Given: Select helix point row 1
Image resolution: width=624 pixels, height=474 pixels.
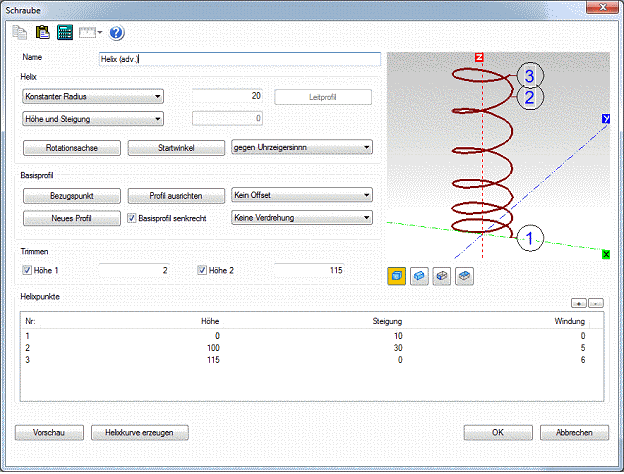Looking at the screenshot, I should click(x=312, y=336).
